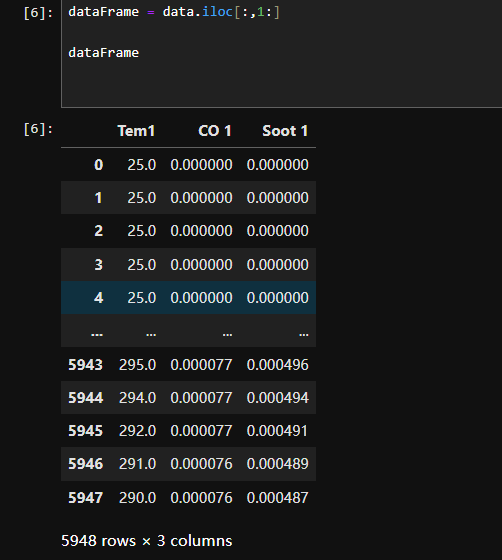Click CO 1 value in row 5943
502x560 pixels.
coord(201,365)
